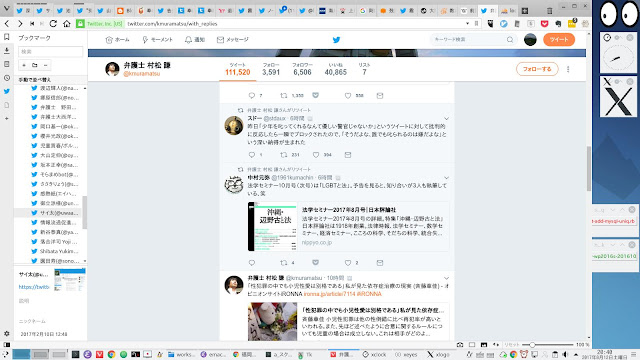Viewport: 640px width, 360px height.
Task: Select the Likes count 40,865
Action: 336,69
